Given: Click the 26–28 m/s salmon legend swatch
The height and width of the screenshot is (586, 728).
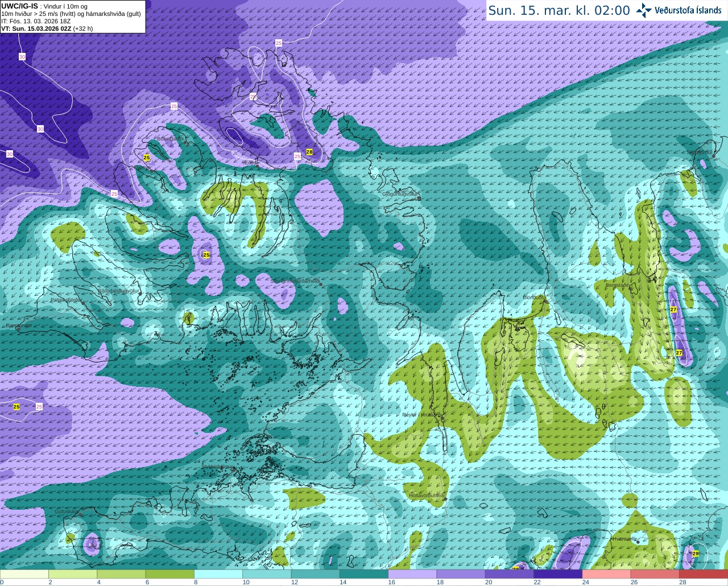Looking at the screenshot, I should (x=655, y=574).
